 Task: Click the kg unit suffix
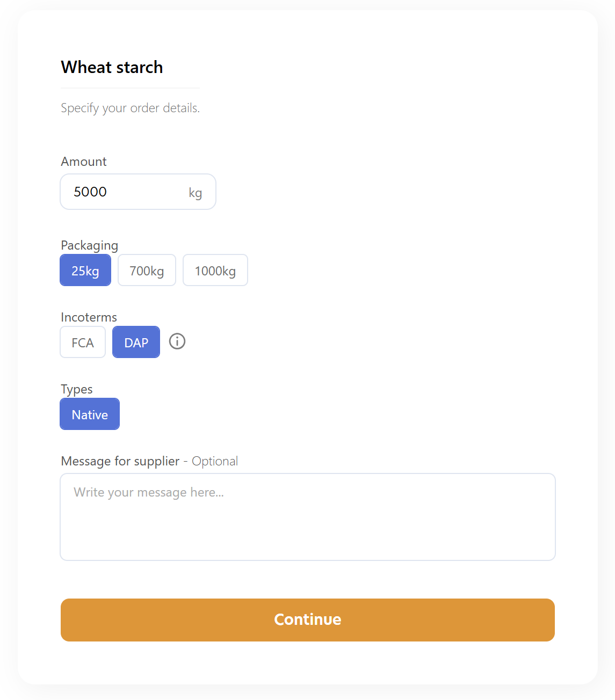pos(195,193)
